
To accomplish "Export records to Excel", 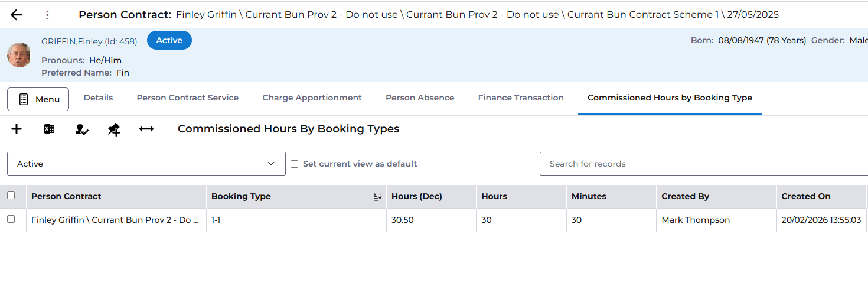I will pyautogui.click(x=49, y=129).
